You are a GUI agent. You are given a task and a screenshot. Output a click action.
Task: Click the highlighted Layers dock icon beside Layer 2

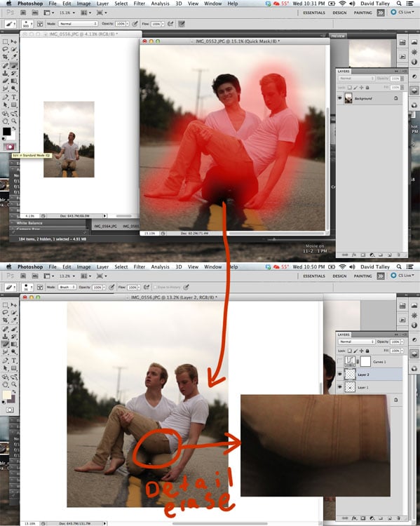click(414, 353)
